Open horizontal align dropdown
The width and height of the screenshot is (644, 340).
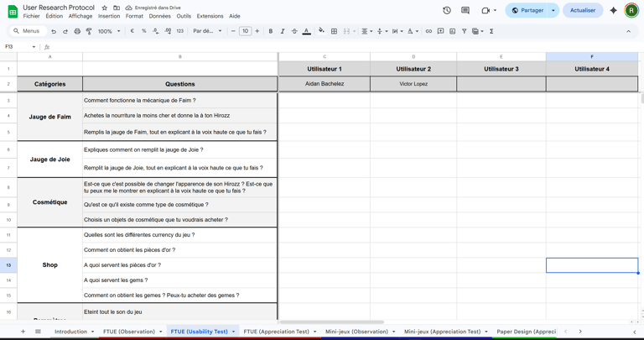(366, 31)
